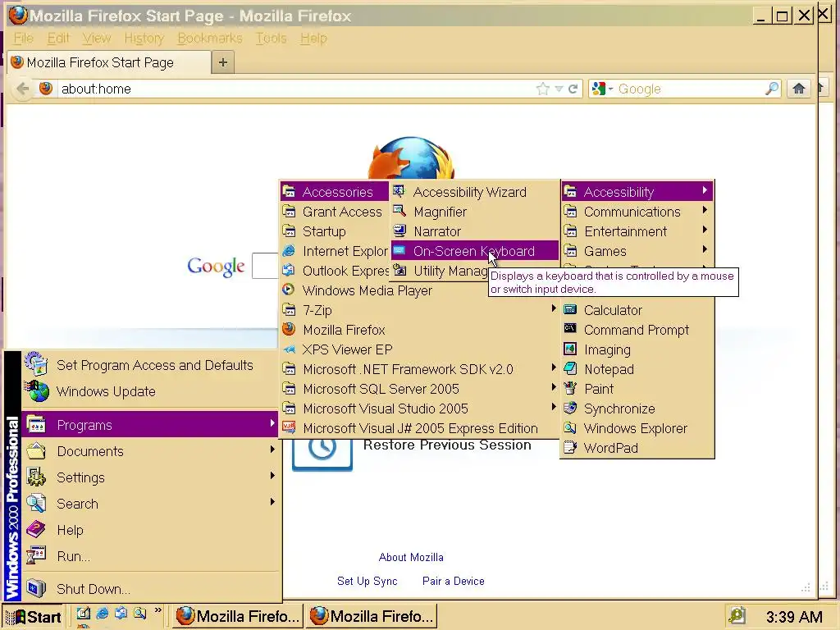The image size is (840, 630).
Task: Click the Firefox Home toolbar icon
Action: (798, 89)
